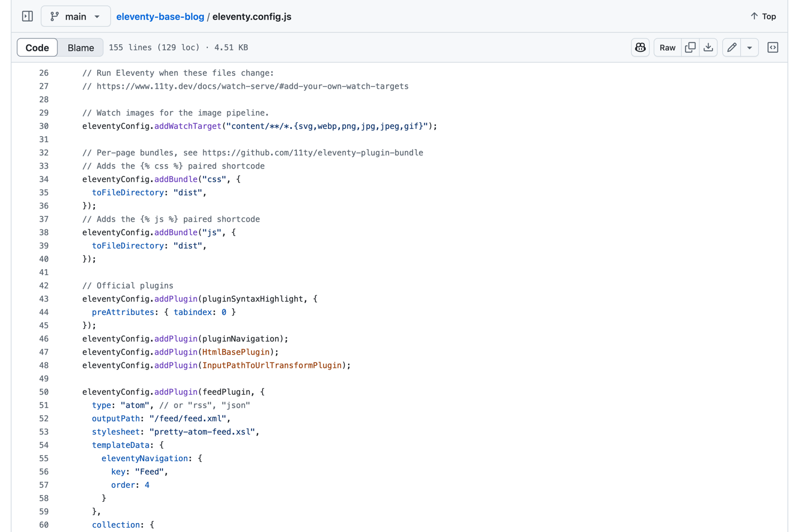Image resolution: width=799 pixels, height=532 pixels.
Task: Switch to the Code view tab
Action: tap(37, 47)
